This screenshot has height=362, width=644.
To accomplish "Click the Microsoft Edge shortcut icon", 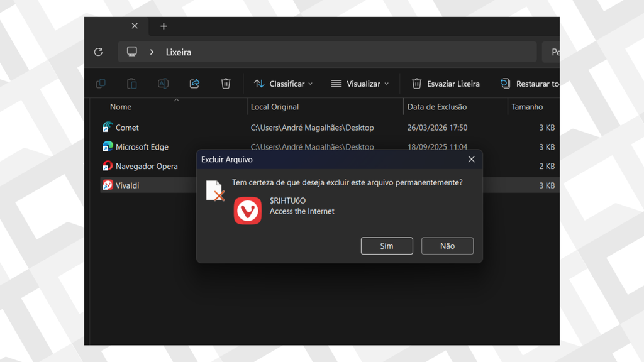I will point(107,146).
